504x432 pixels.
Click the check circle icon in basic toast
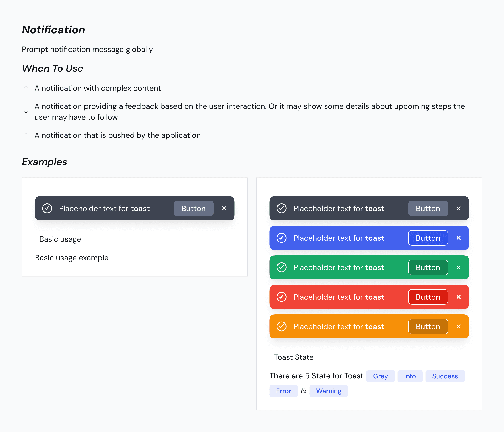point(47,208)
